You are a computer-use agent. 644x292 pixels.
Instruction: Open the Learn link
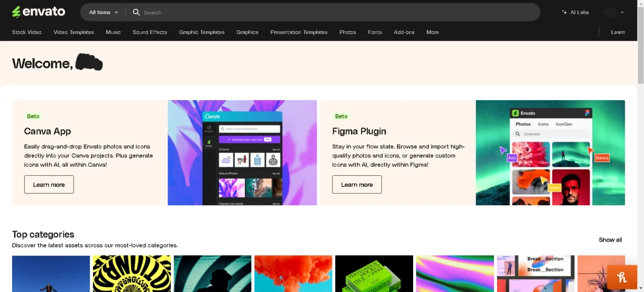click(618, 32)
